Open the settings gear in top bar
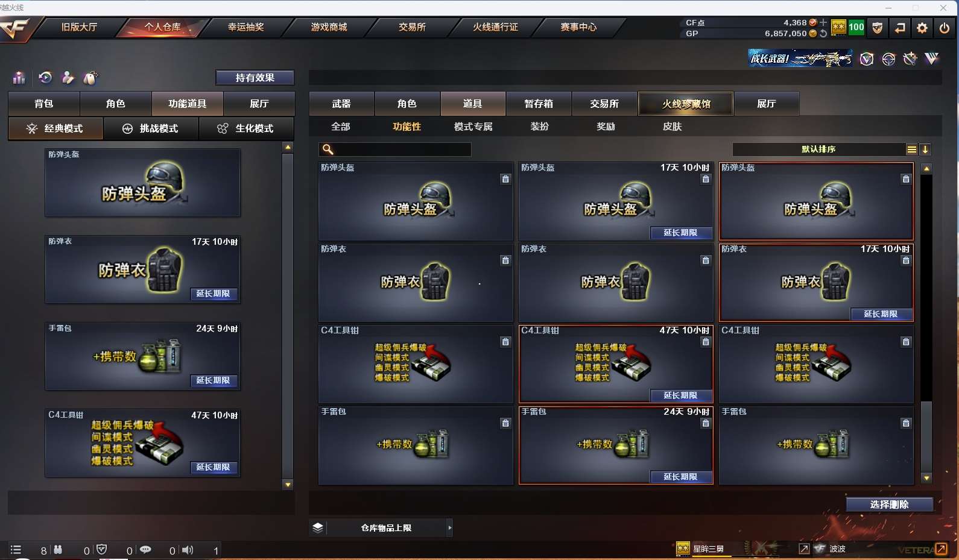Viewport: 959px width, 560px height. [x=922, y=28]
